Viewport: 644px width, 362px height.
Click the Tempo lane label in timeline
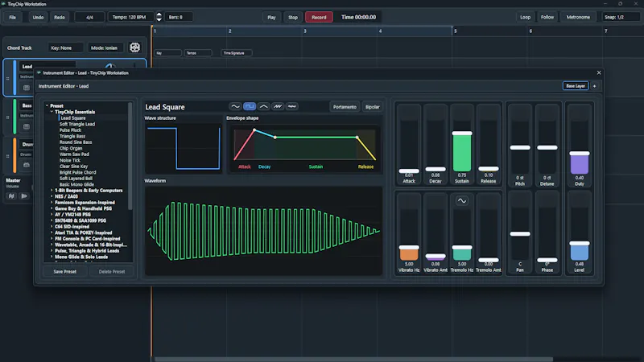[198, 53]
